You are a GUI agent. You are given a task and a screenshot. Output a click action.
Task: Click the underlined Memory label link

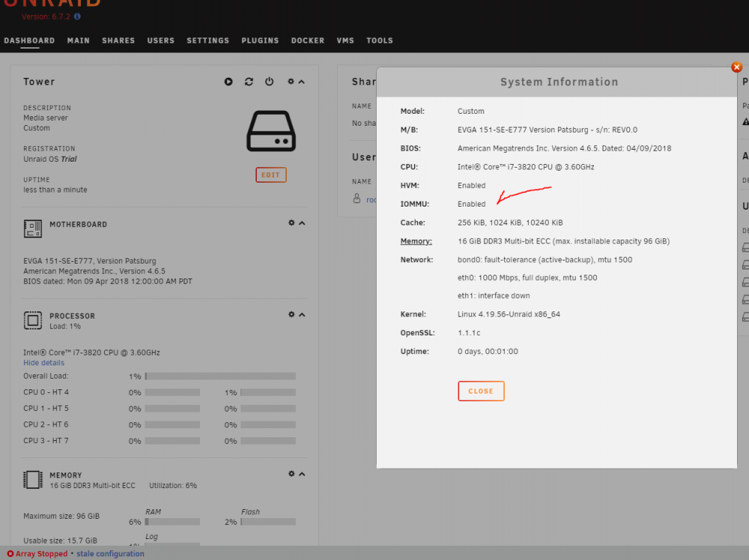click(416, 241)
